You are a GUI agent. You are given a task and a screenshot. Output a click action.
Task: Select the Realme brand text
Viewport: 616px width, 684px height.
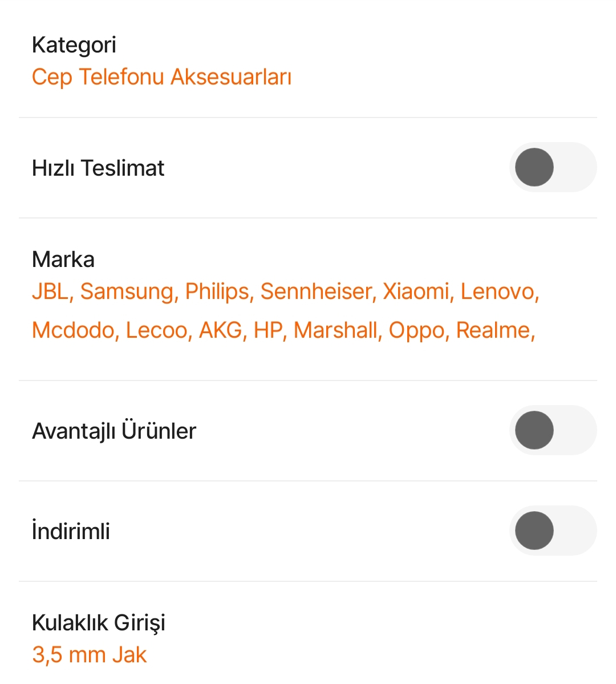pyautogui.click(x=493, y=330)
